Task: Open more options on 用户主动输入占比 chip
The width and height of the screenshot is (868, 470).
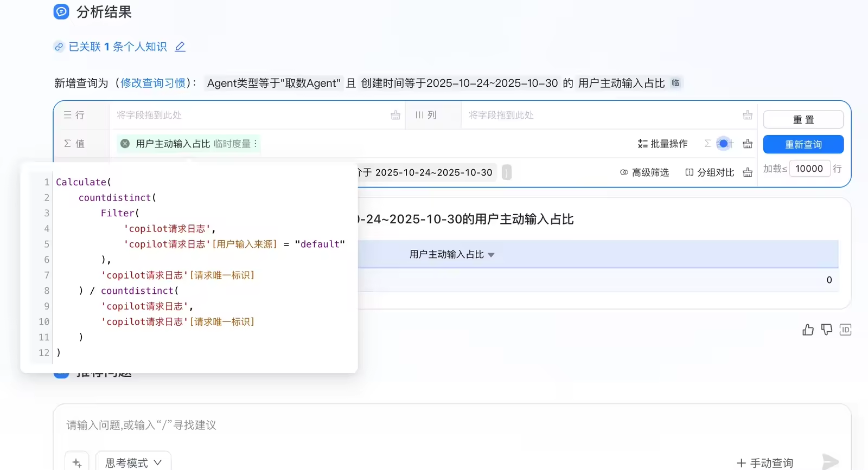Action: (256, 144)
